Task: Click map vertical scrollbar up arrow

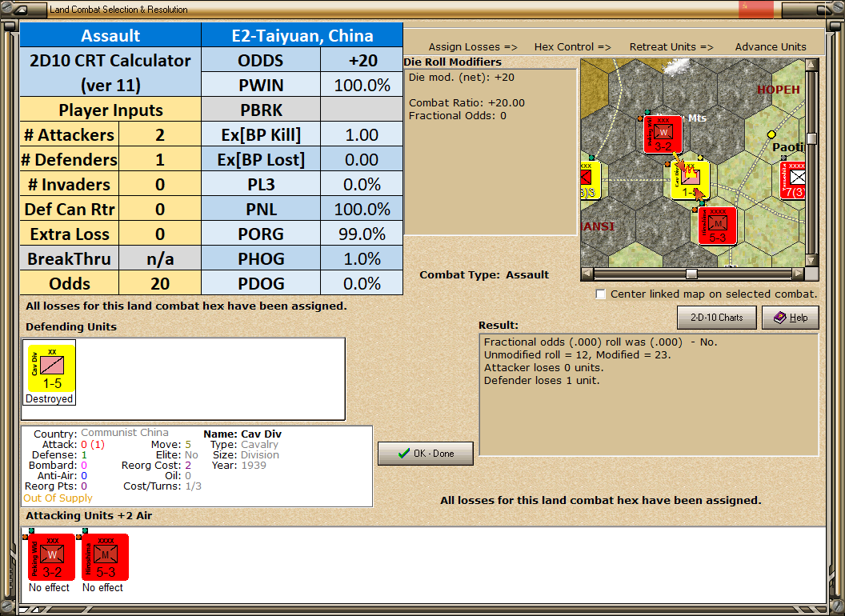Action: (x=811, y=66)
